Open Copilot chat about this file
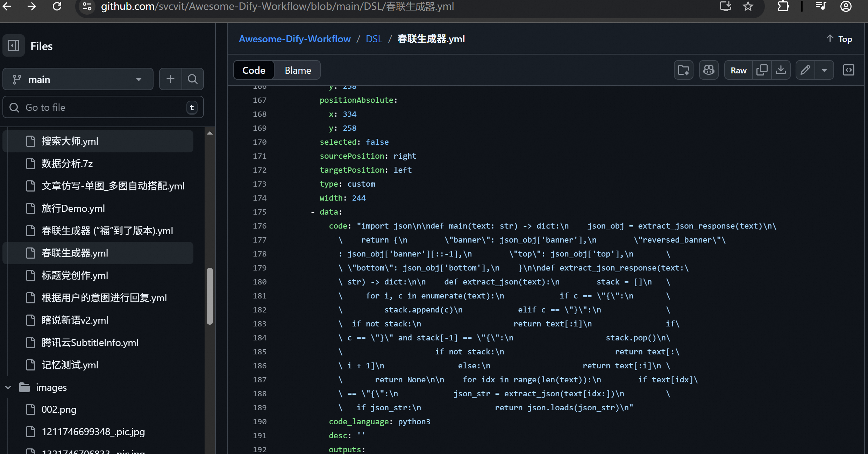Screen dimensions: 868x454 click(709, 70)
